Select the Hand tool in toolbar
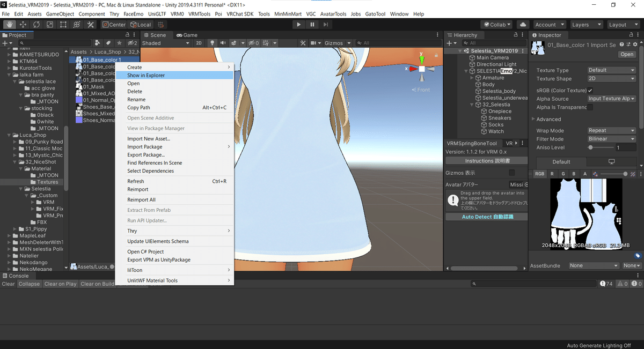This screenshot has height=349, width=644. [10, 25]
